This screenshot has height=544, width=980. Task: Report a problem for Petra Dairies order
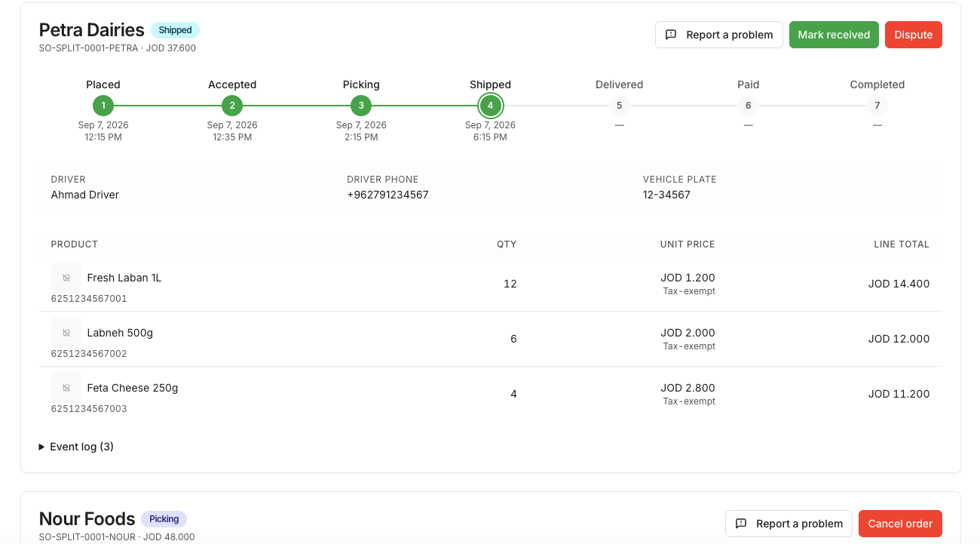pyautogui.click(x=719, y=35)
